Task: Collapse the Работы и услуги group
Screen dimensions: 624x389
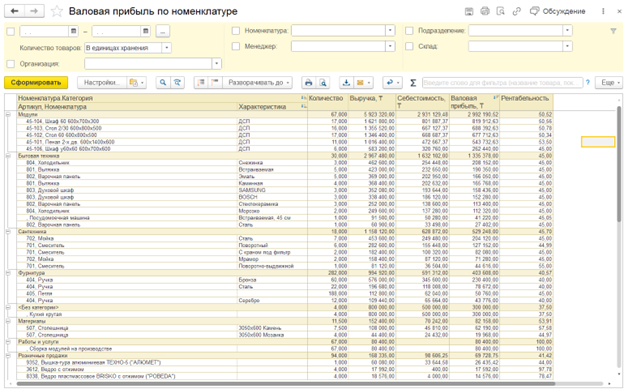Action: point(8,342)
